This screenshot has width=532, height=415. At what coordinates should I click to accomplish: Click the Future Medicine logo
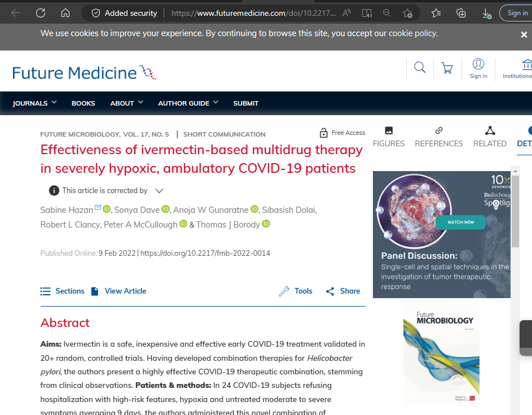pyautogui.click(x=85, y=72)
